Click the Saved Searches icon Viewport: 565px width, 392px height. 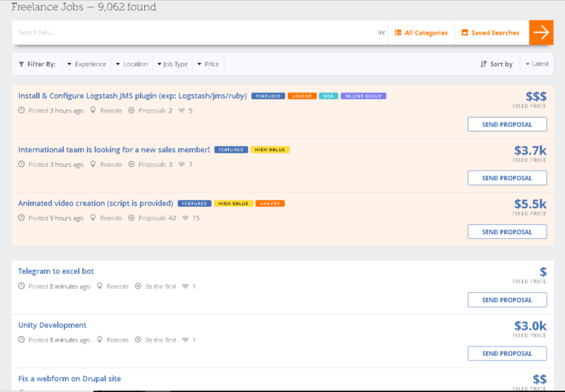pyautogui.click(x=465, y=32)
